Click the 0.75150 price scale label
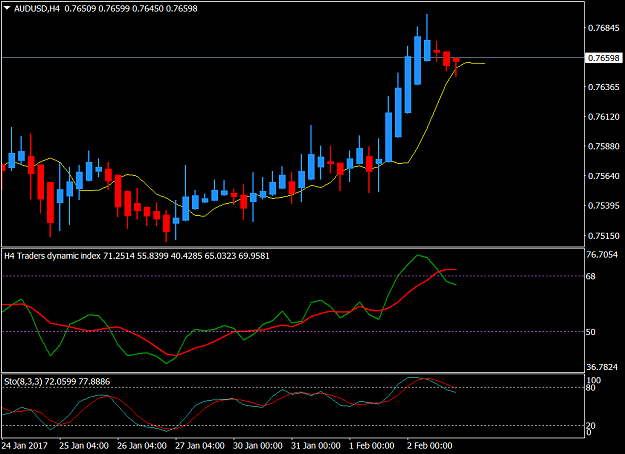 click(x=604, y=236)
